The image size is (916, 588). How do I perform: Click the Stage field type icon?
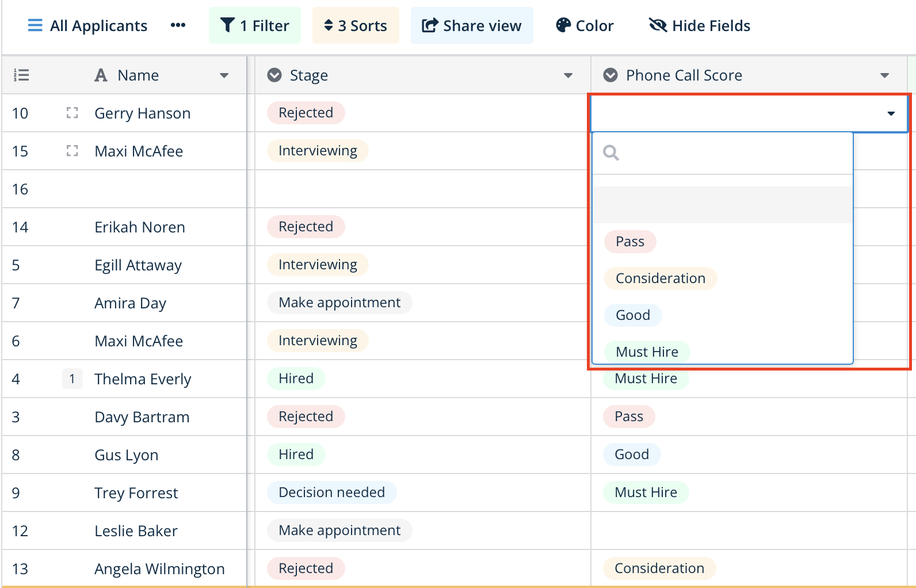pos(274,75)
